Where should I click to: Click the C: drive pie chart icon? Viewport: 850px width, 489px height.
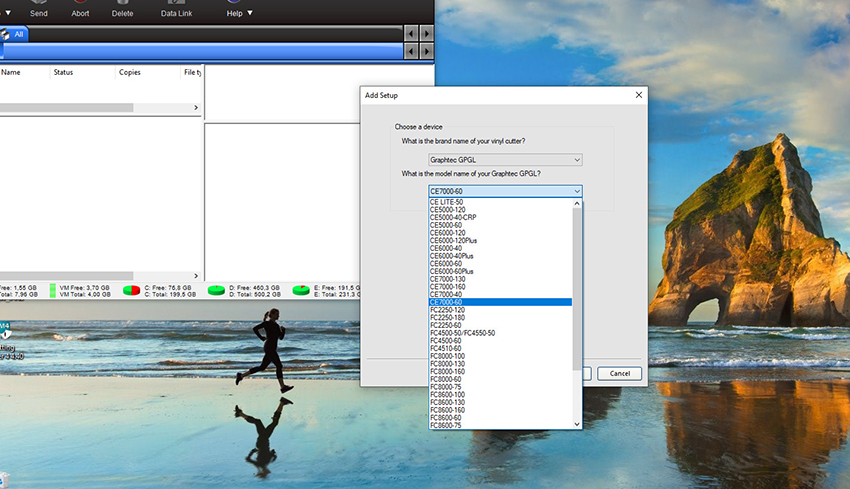[x=131, y=291]
